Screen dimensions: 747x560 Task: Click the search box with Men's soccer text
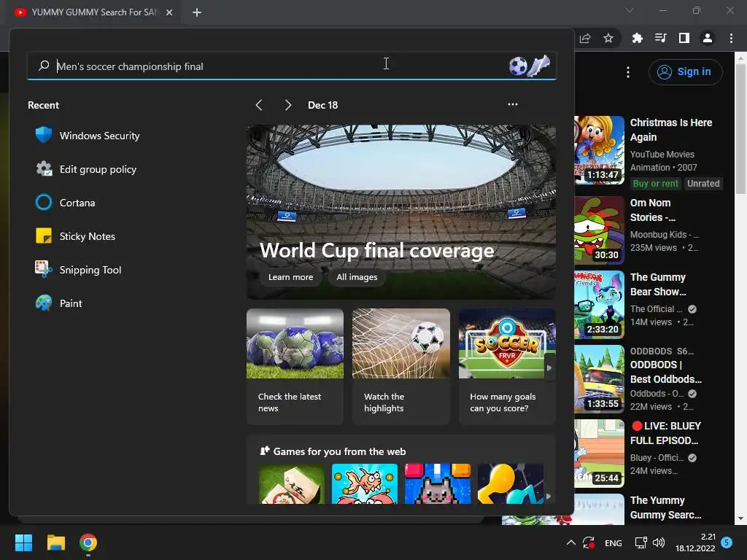(292, 66)
